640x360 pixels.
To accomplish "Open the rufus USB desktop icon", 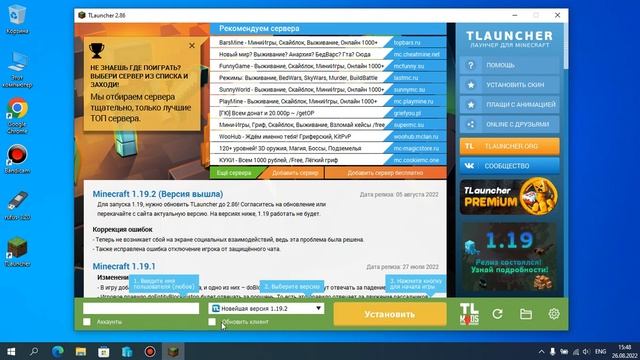I will point(17,205).
